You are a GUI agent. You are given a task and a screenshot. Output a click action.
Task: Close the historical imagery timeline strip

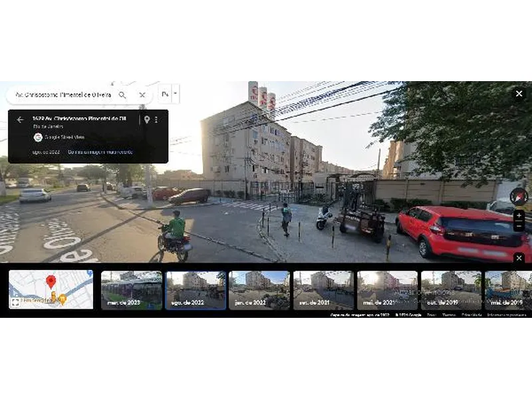519,258
